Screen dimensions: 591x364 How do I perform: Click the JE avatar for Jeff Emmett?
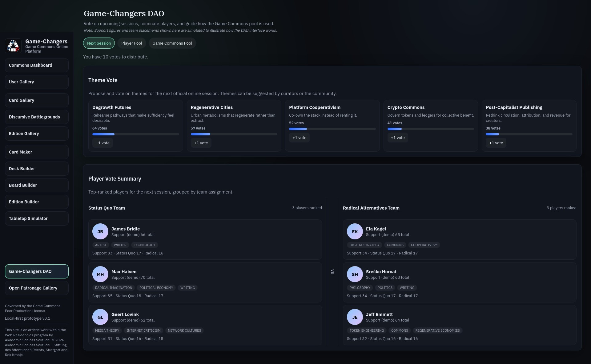click(x=355, y=317)
